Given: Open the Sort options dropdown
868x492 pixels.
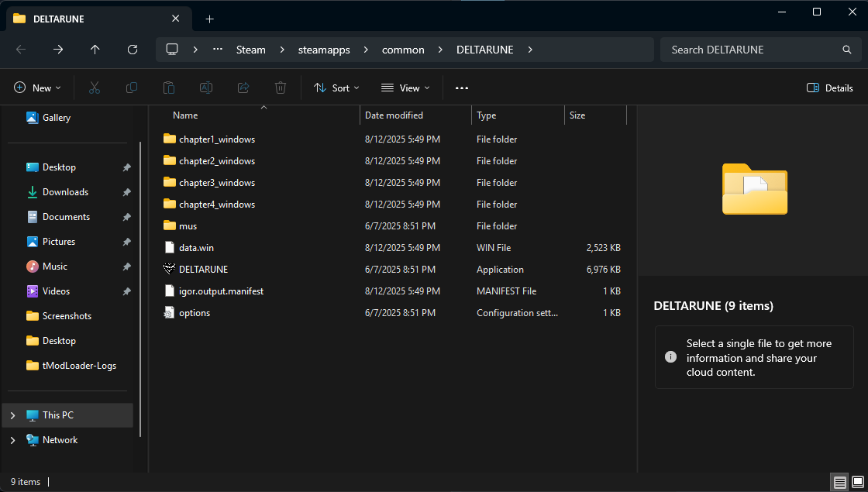Looking at the screenshot, I should point(336,88).
